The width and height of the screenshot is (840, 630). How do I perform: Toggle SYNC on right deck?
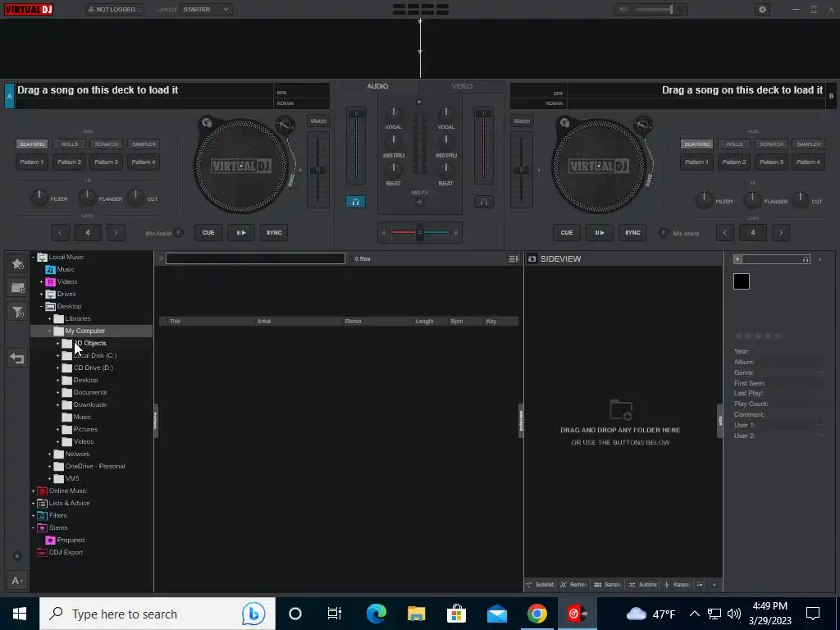pos(632,232)
